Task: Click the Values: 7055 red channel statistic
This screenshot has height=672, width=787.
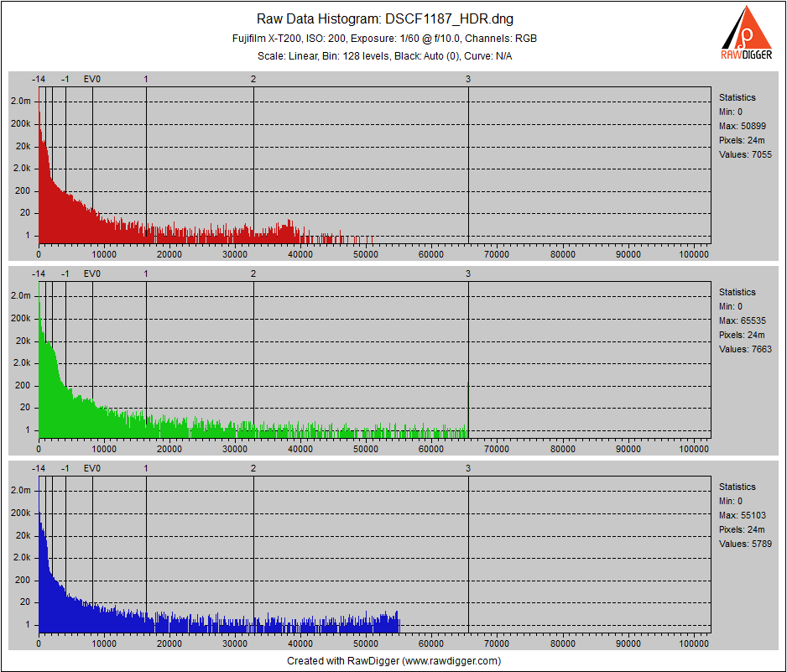Action: 745,154
